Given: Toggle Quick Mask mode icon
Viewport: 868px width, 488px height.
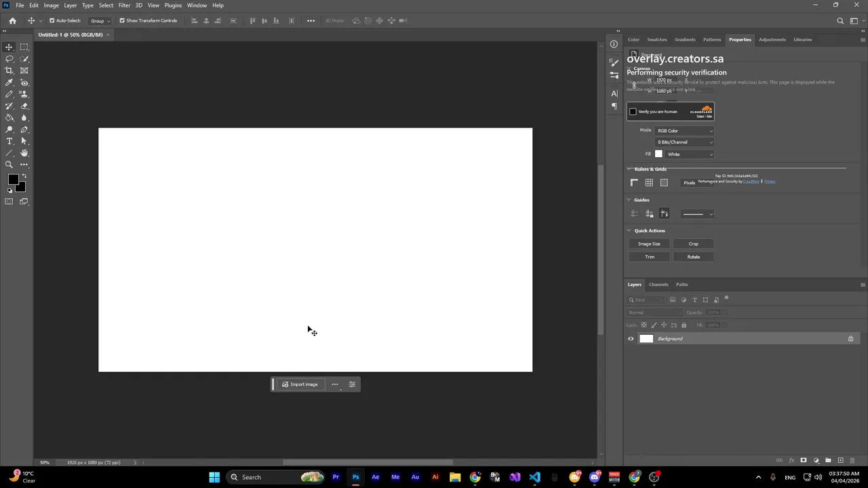Looking at the screenshot, I should tap(9, 201).
